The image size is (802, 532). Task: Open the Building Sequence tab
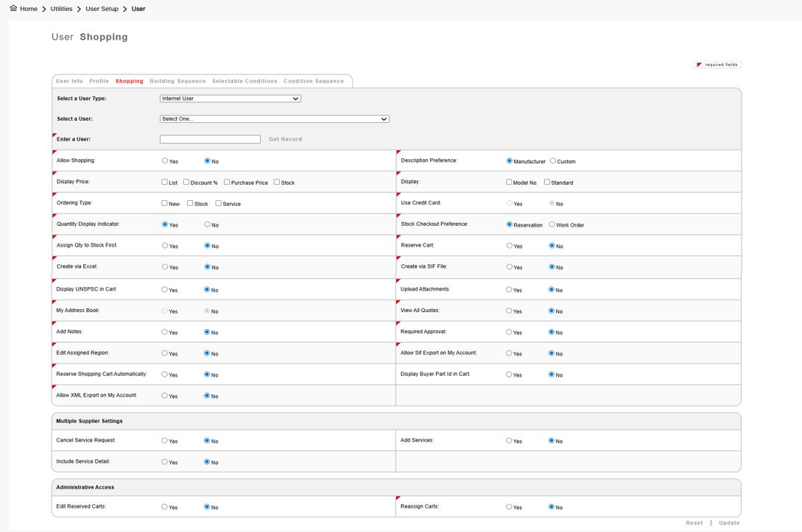(177, 81)
